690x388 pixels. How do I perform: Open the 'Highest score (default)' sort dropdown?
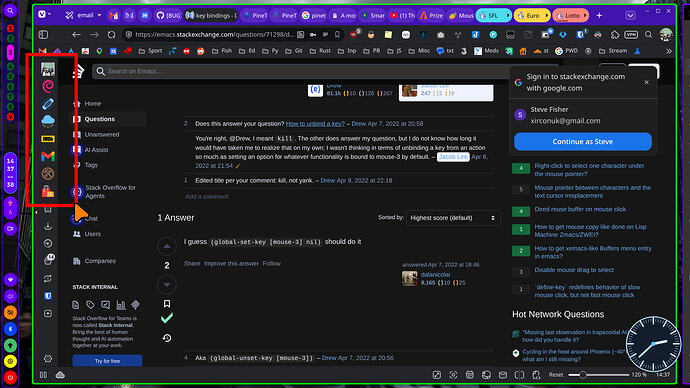[x=453, y=218]
